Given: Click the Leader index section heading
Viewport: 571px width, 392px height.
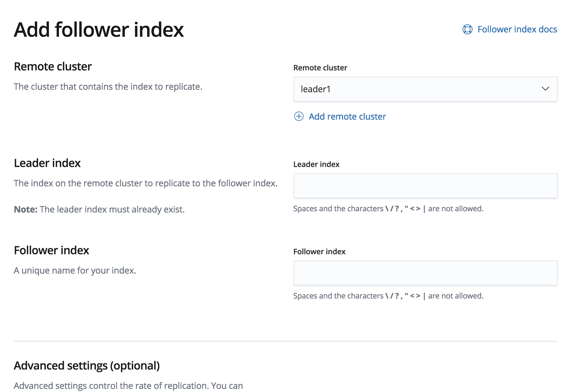Looking at the screenshot, I should coord(47,163).
